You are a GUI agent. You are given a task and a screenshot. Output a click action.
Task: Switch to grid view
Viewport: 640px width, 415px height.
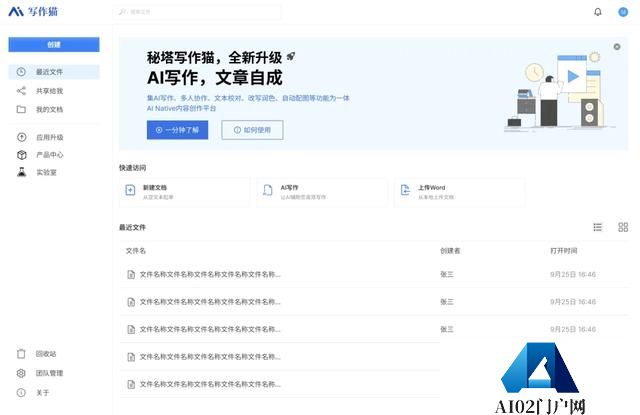tap(623, 227)
